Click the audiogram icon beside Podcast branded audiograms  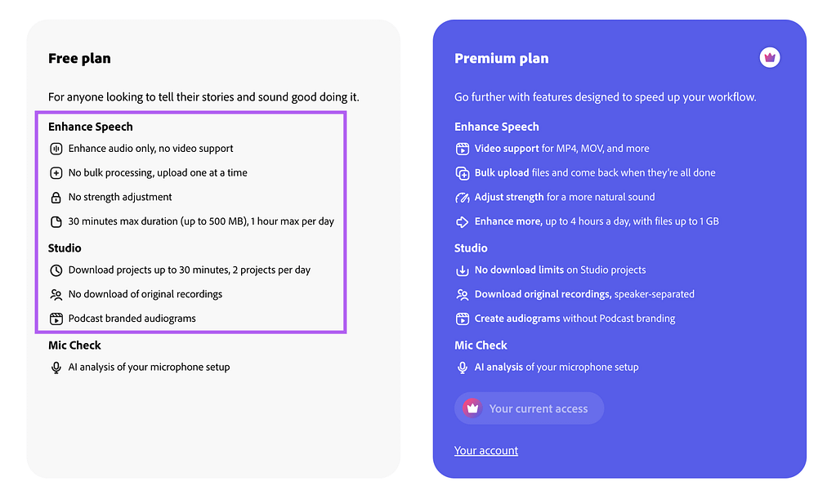pos(56,319)
